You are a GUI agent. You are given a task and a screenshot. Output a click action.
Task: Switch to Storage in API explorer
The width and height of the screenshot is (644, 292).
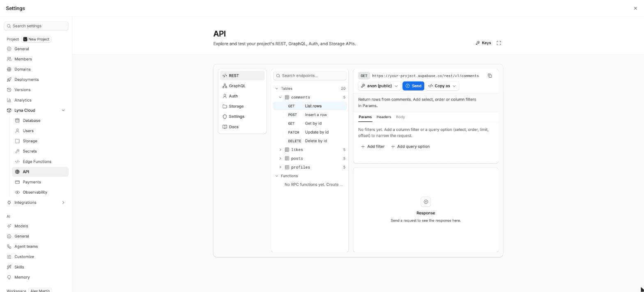pos(242,107)
